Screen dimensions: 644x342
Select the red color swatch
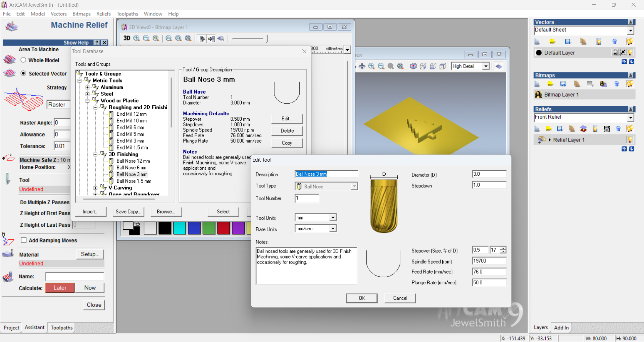pos(224,228)
